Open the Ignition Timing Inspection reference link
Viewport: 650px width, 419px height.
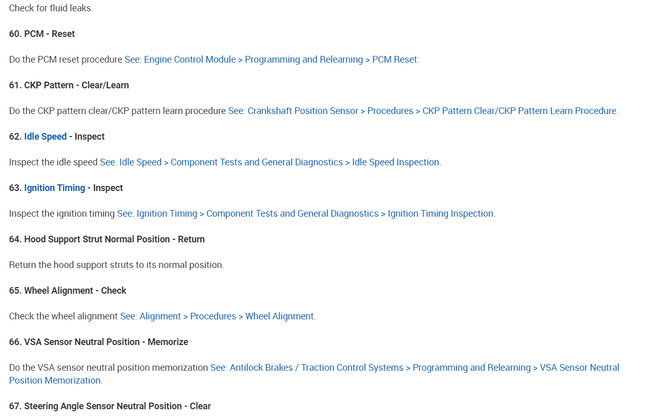(x=305, y=213)
